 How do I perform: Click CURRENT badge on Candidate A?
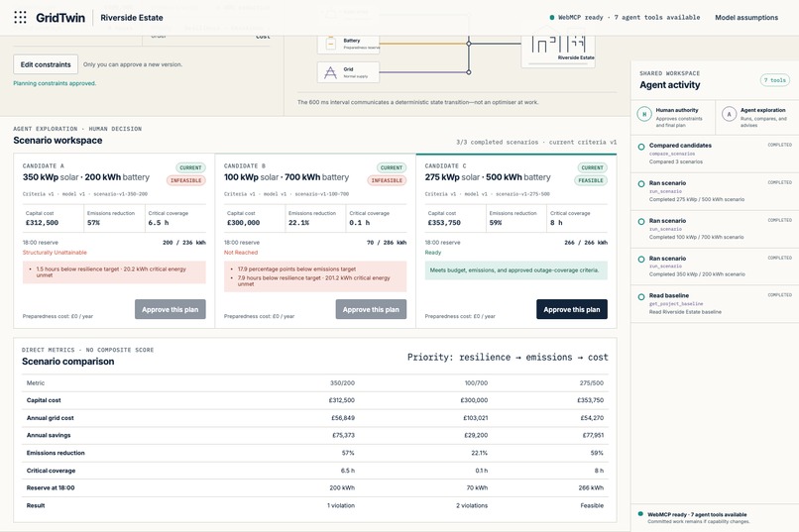(190, 167)
